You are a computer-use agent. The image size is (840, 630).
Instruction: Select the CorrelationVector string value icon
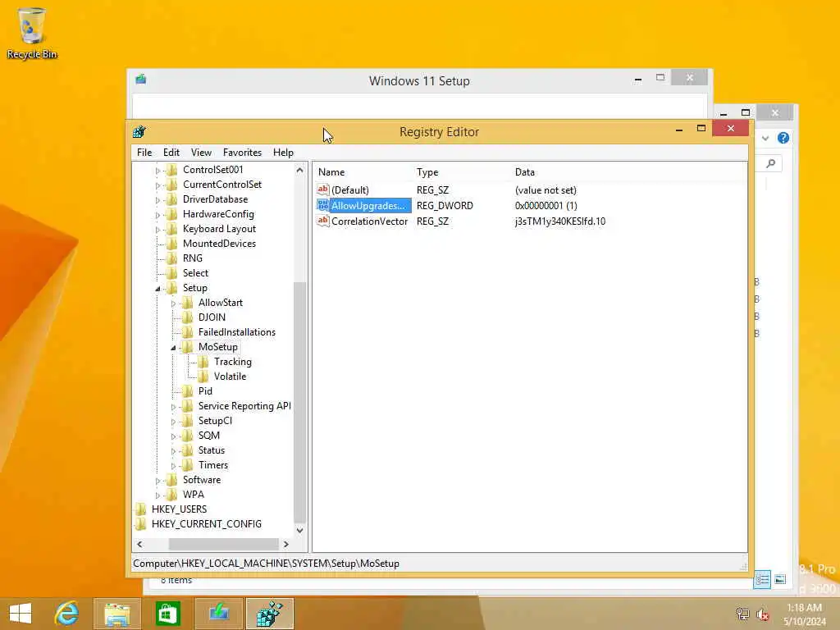[x=322, y=221]
